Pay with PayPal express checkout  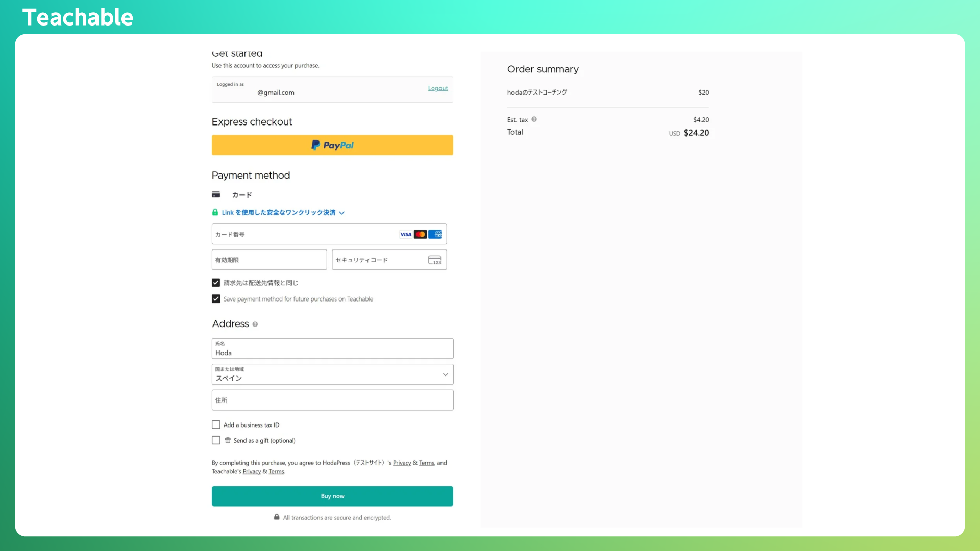[332, 145]
